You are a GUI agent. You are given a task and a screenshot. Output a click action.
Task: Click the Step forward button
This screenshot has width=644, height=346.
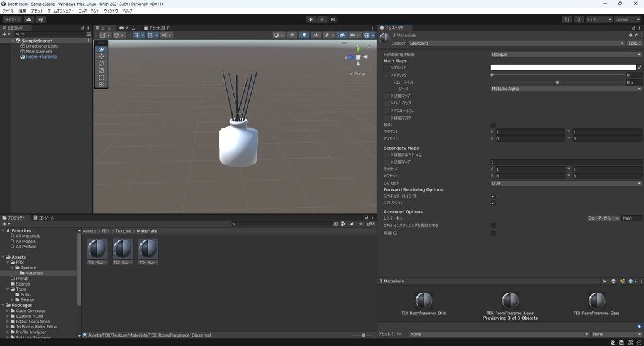(333, 20)
